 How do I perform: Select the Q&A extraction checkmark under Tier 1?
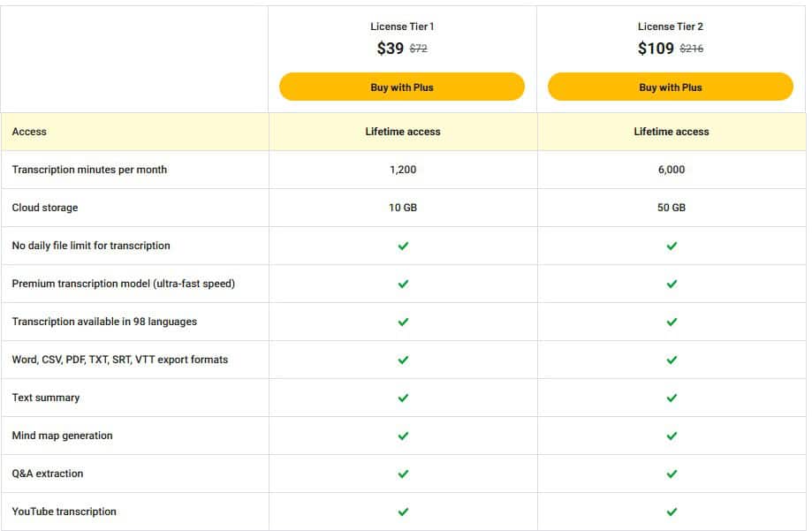coord(403,474)
